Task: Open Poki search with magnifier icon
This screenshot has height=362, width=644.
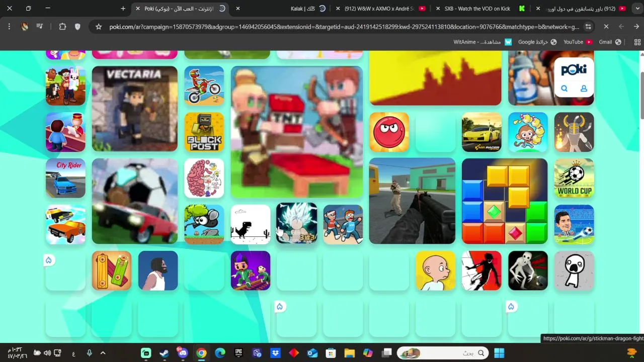Action: tap(564, 88)
